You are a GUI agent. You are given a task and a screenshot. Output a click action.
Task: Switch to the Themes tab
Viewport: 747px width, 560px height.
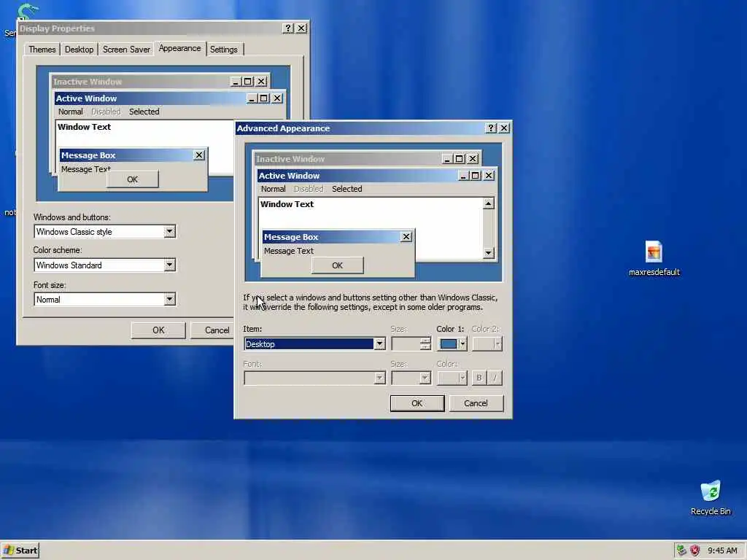click(x=42, y=50)
